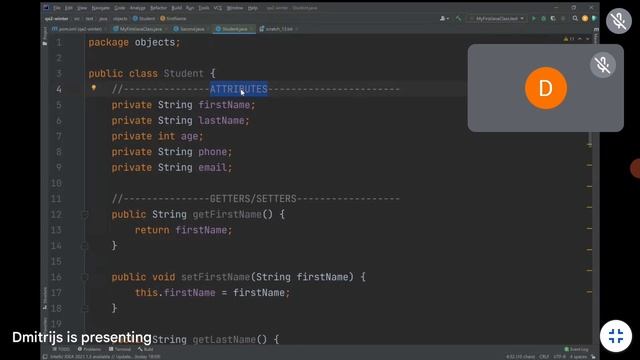This screenshot has width=640, height=360.
Task: Click the GETTERS/SETTERS comment on line 11
Action: click(x=253, y=199)
